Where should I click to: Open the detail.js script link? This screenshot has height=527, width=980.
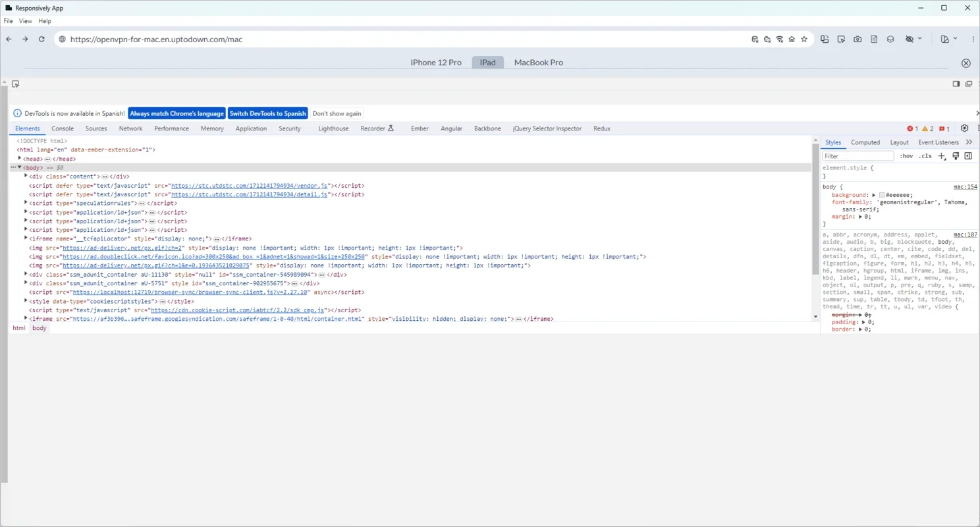coord(250,194)
